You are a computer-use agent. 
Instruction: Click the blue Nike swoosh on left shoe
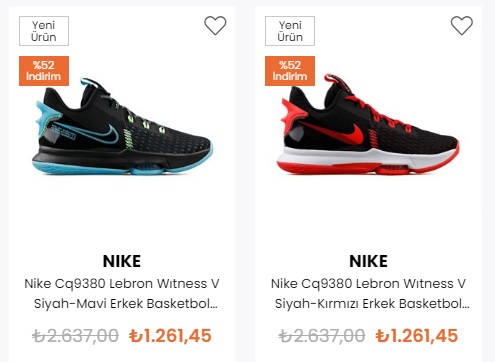(100, 133)
